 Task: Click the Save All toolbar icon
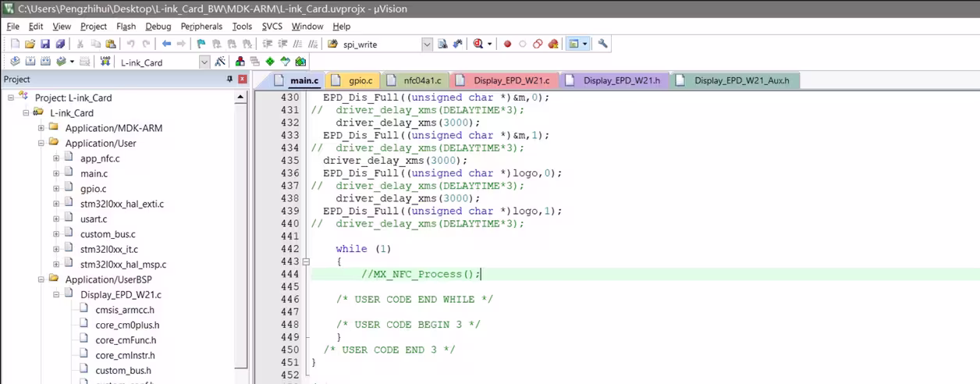(60, 44)
